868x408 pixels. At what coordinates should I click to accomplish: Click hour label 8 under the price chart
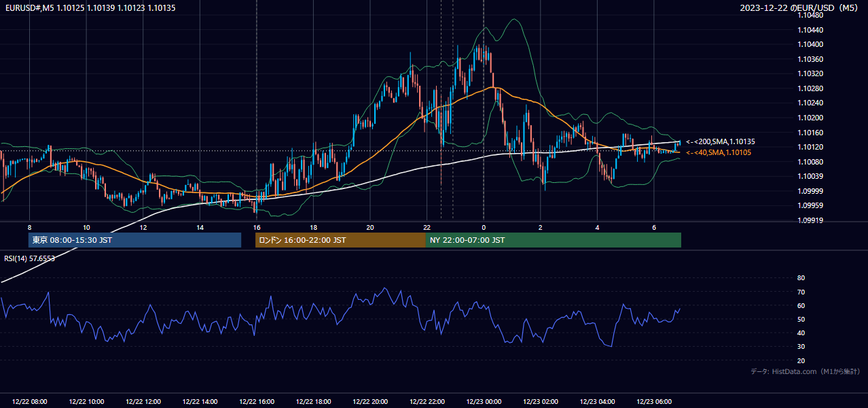(x=30, y=227)
